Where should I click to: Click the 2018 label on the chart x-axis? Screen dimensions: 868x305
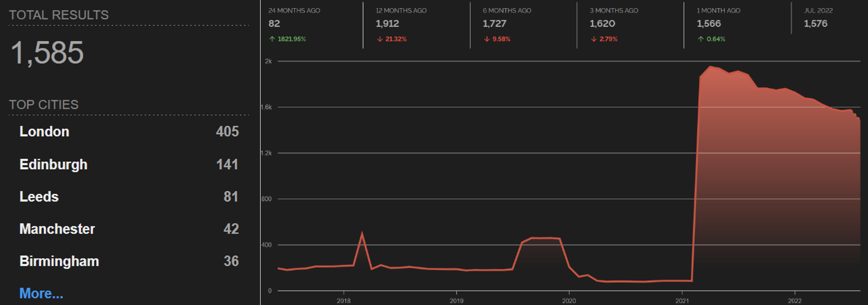(x=343, y=301)
